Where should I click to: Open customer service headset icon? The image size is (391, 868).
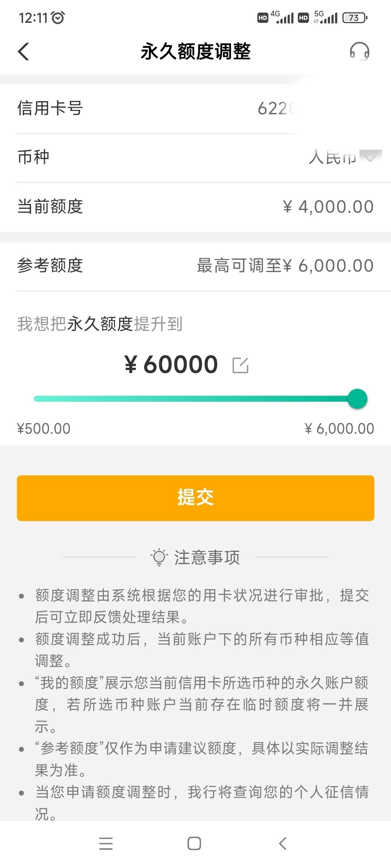(359, 51)
